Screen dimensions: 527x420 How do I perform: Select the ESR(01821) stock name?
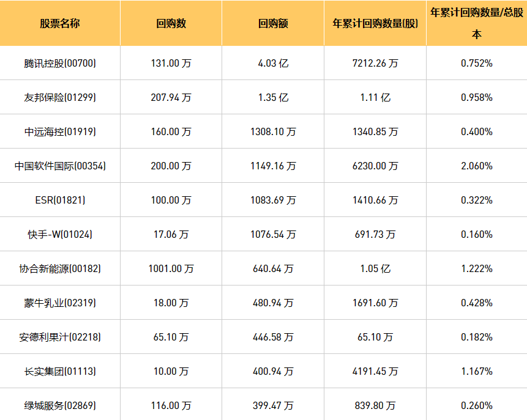pyautogui.click(x=60, y=200)
